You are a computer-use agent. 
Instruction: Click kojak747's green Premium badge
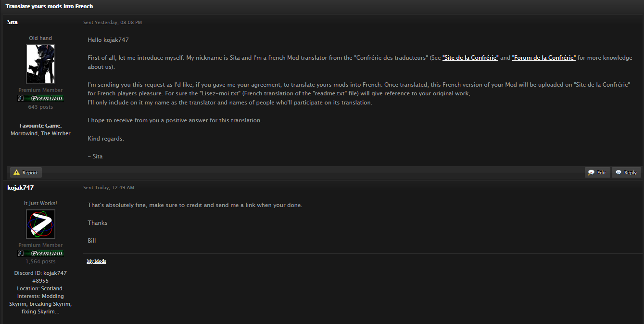tap(44, 253)
